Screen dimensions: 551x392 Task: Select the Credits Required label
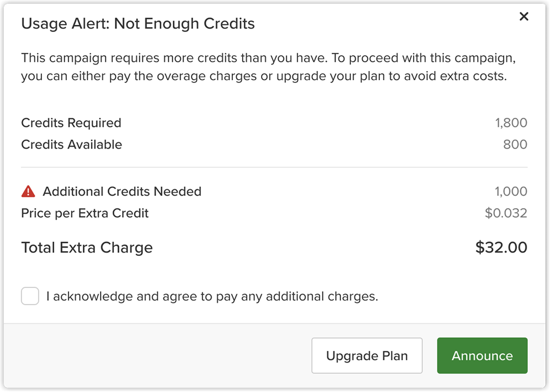(x=71, y=123)
